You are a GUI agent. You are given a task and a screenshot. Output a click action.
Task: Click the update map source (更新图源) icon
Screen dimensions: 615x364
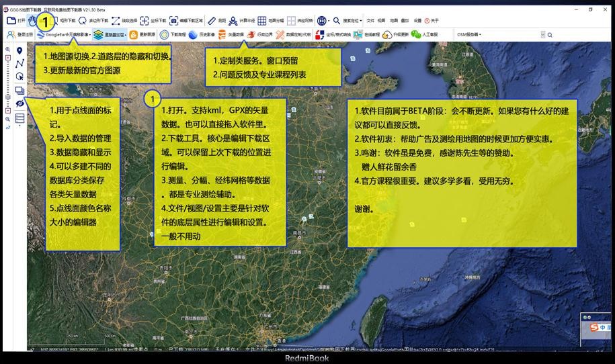click(134, 35)
